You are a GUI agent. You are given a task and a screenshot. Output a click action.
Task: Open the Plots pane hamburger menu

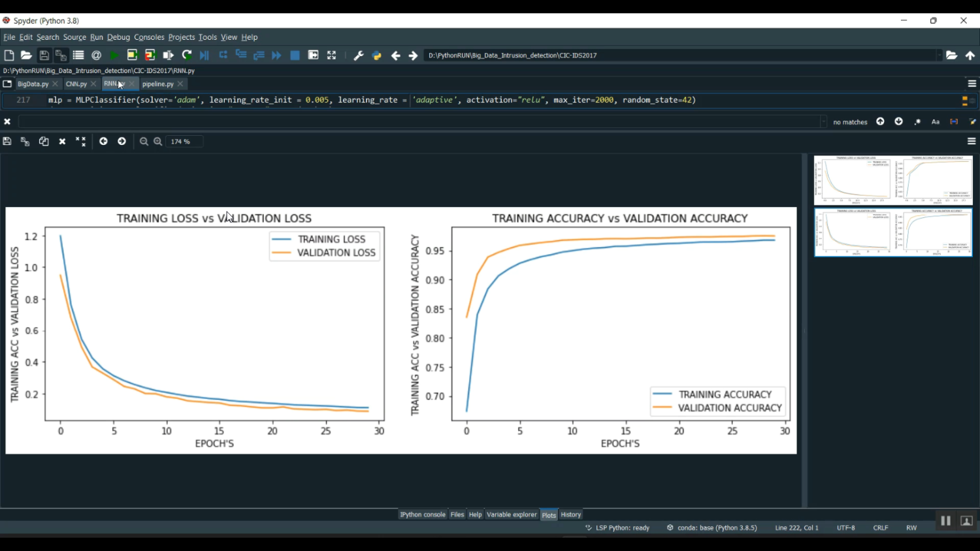(x=972, y=142)
